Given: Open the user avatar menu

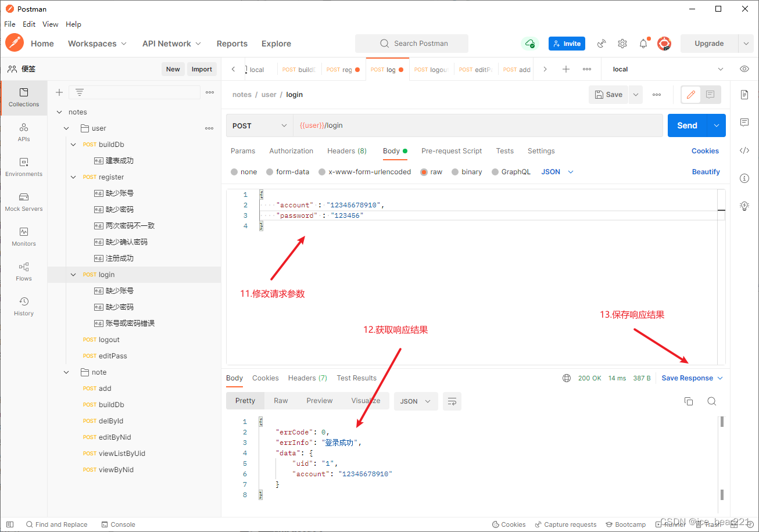Looking at the screenshot, I should coord(664,44).
